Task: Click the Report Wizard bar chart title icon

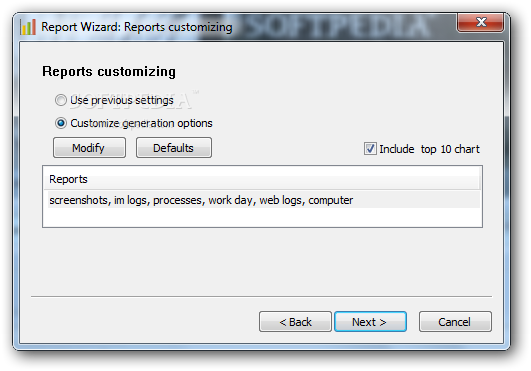Action: point(28,27)
